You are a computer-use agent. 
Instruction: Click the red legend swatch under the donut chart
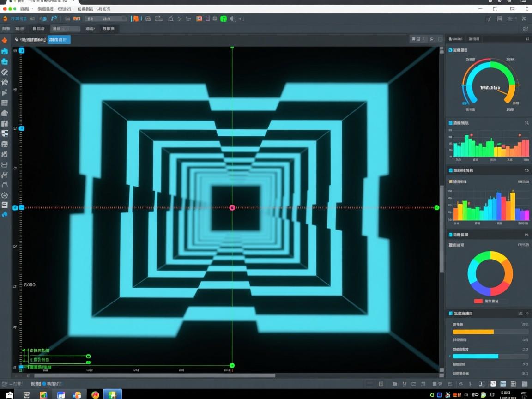click(478, 301)
